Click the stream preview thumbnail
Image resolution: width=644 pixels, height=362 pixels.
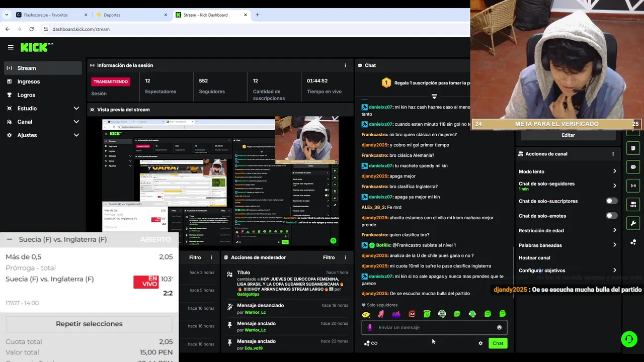pos(220,182)
